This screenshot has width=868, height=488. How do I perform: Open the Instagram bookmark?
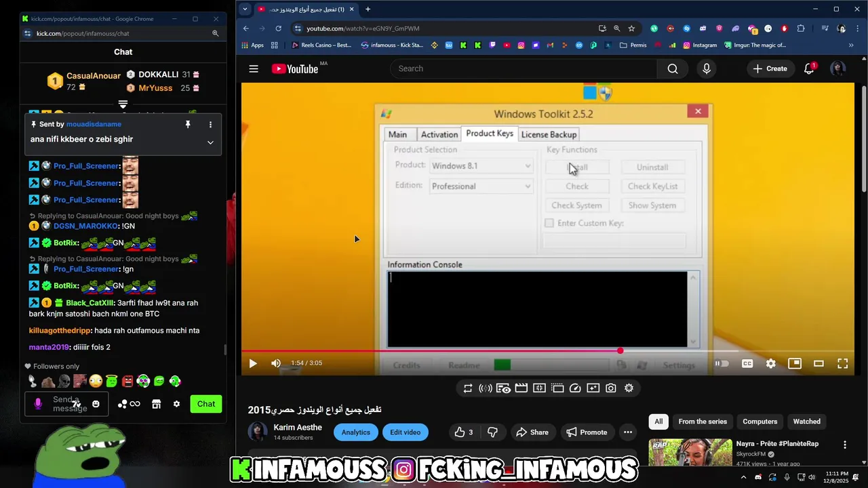(700, 45)
